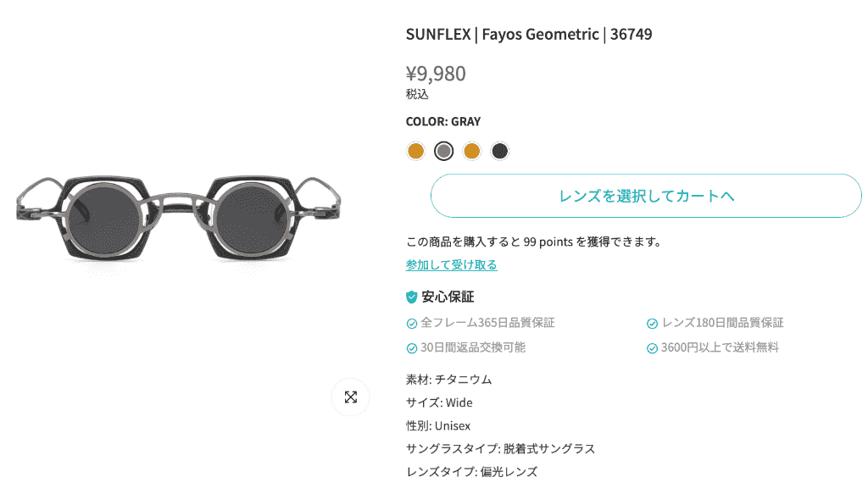The width and height of the screenshot is (868, 483).
Task: Open the 参加して受け取る link
Action: pyautogui.click(x=451, y=264)
